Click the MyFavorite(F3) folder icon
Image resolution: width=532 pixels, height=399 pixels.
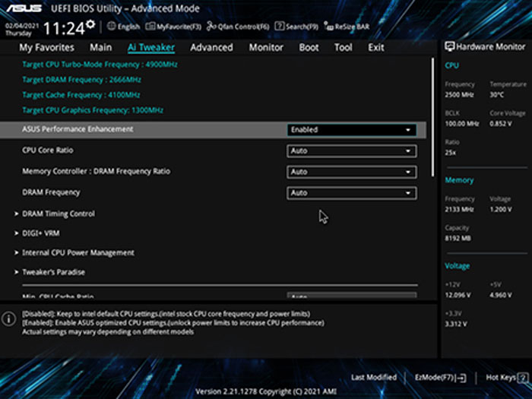click(150, 26)
